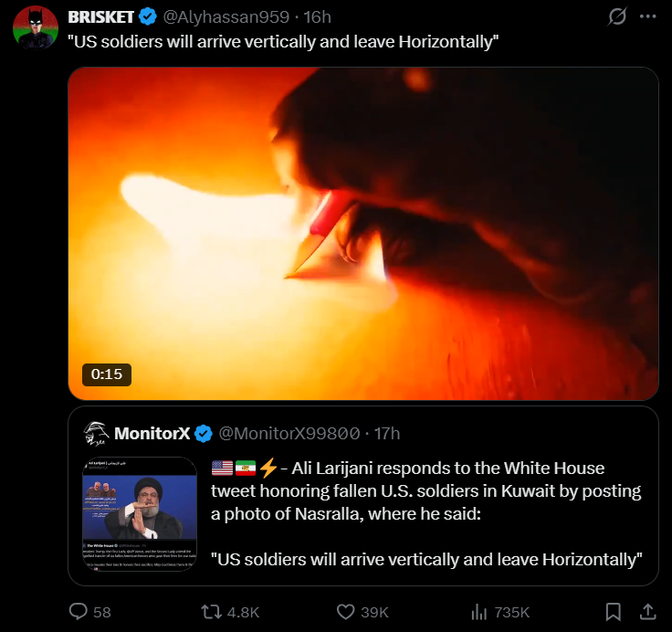The image size is (672, 632).
Task: Reply to the post with 58 comments
Action: (x=90, y=611)
